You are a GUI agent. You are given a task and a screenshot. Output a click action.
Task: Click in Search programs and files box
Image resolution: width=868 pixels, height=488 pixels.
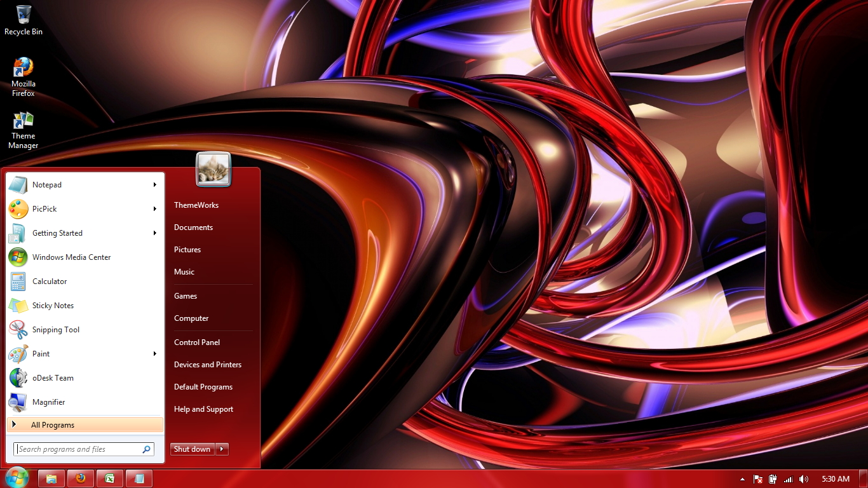[x=84, y=449]
